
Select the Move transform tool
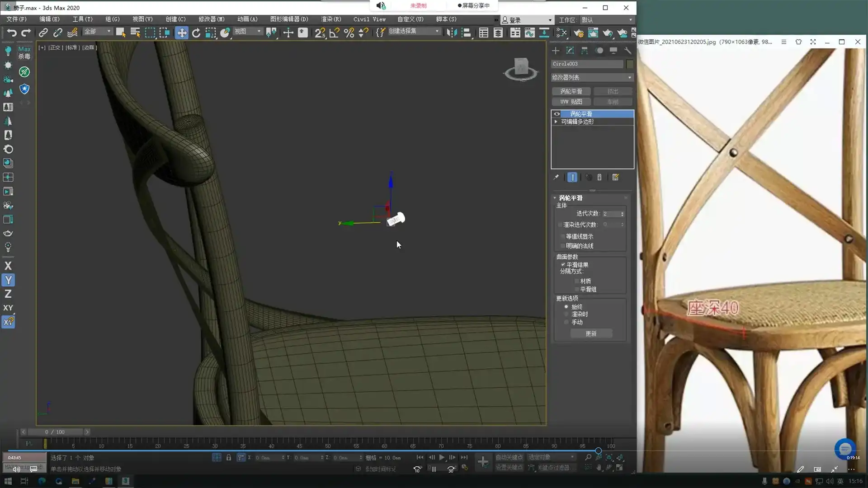(181, 33)
